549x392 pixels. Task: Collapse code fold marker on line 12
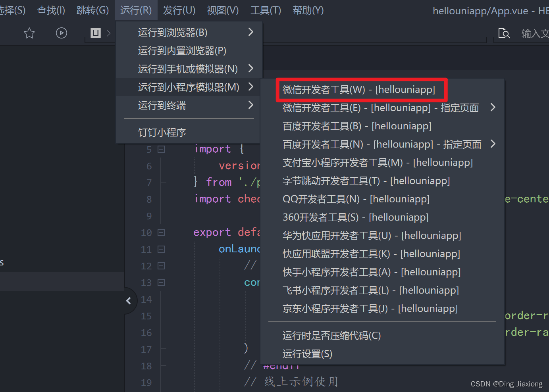tap(161, 266)
